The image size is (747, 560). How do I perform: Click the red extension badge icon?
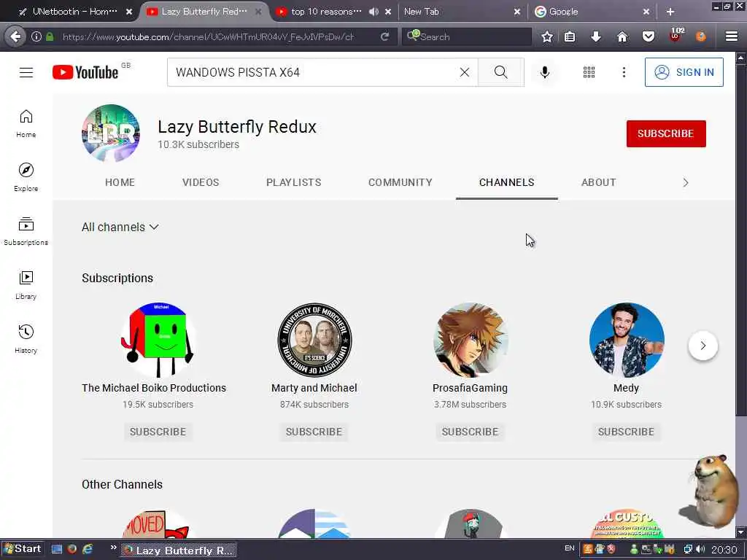(676, 36)
